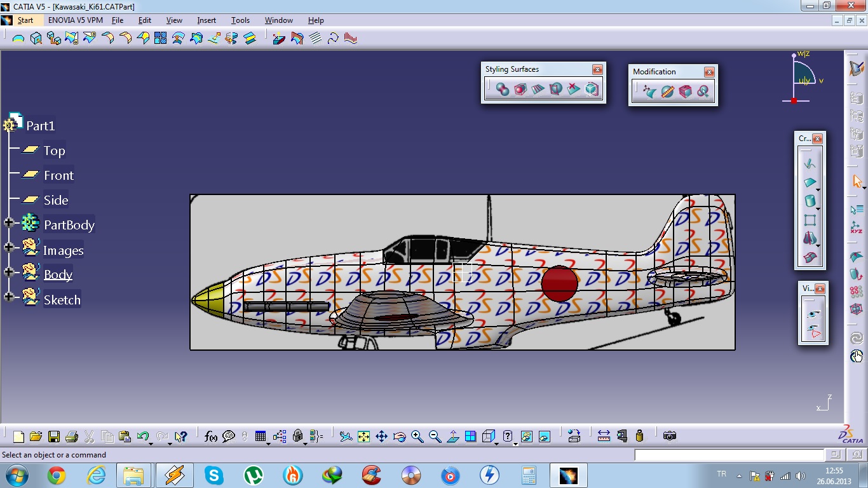Toggle Hide/Show icon in bottom toolbar

527,437
